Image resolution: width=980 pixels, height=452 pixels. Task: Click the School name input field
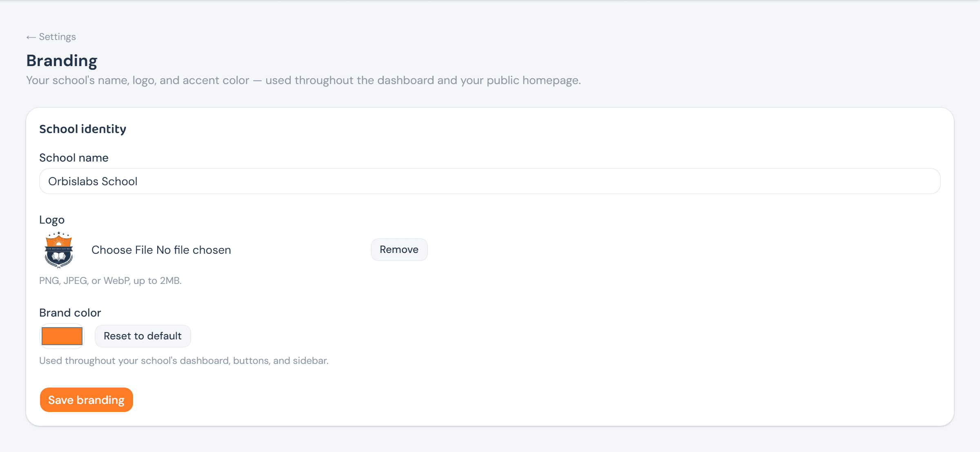(490, 181)
